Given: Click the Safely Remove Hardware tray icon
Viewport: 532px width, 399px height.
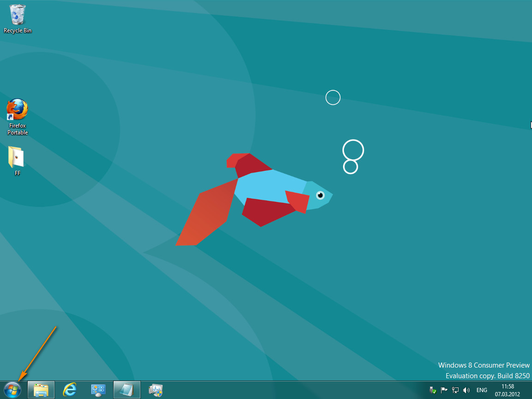Looking at the screenshot, I should (433, 390).
